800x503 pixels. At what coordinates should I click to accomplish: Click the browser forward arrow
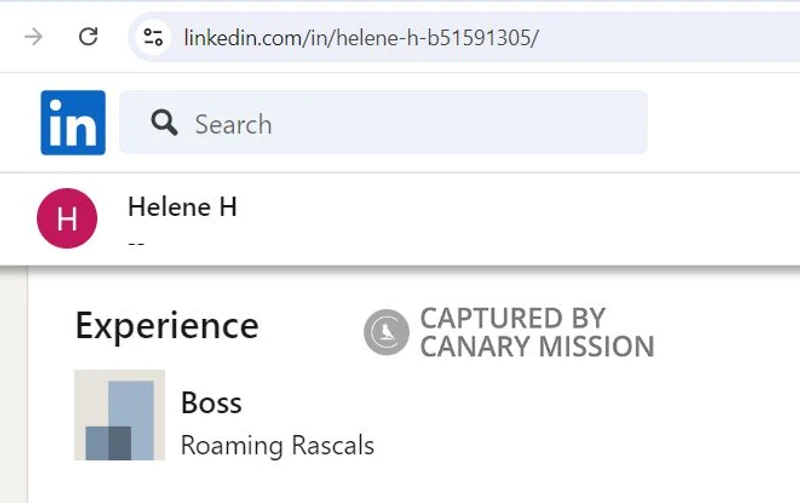pyautogui.click(x=34, y=37)
